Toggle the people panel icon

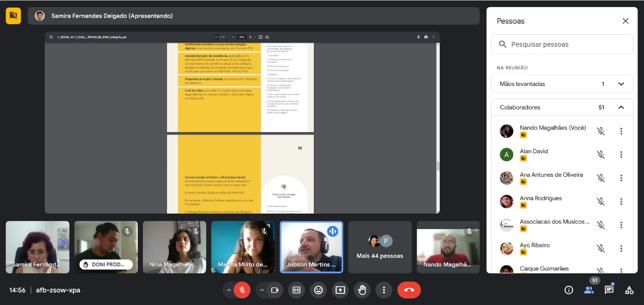point(589,290)
